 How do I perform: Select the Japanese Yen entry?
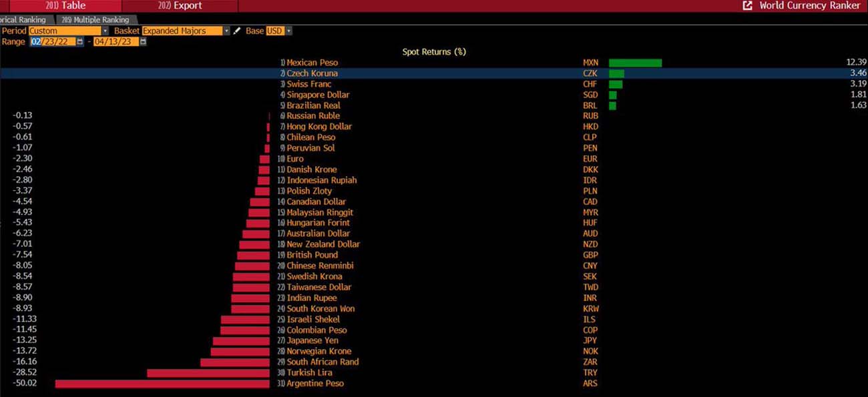(312, 341)
